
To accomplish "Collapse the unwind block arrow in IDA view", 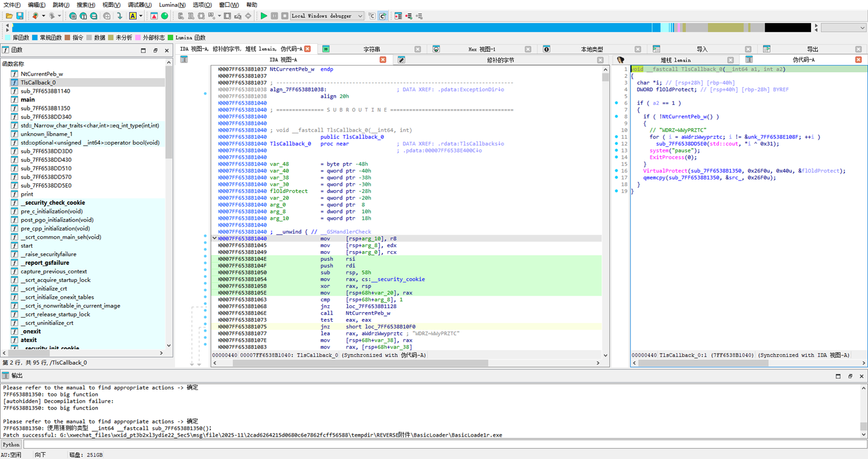I will [x=214, y=239].
